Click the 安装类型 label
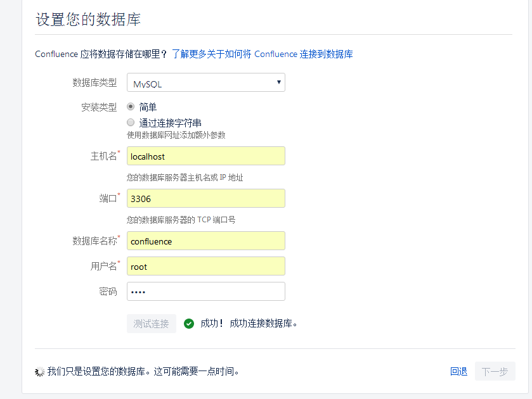 [x=99, y=108]
